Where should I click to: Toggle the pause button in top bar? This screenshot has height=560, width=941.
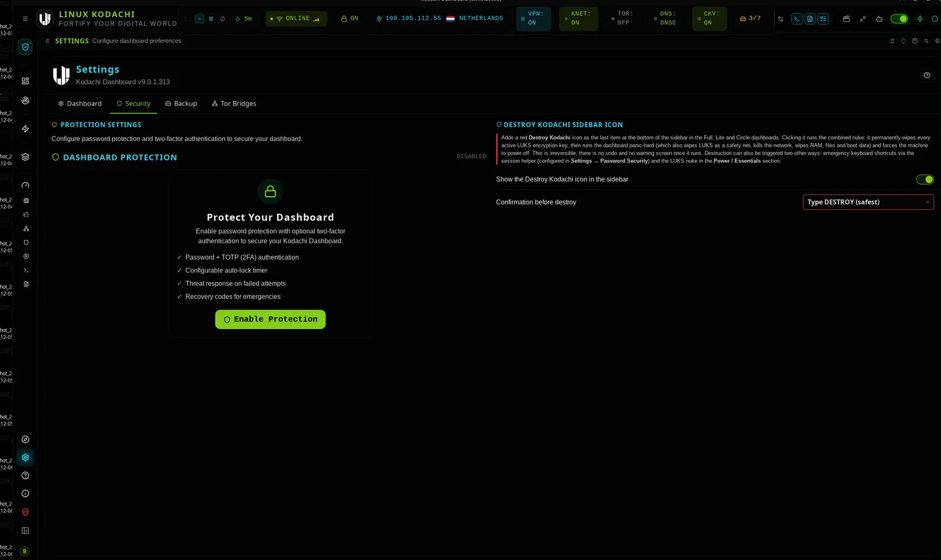click(x=211, y=19)
